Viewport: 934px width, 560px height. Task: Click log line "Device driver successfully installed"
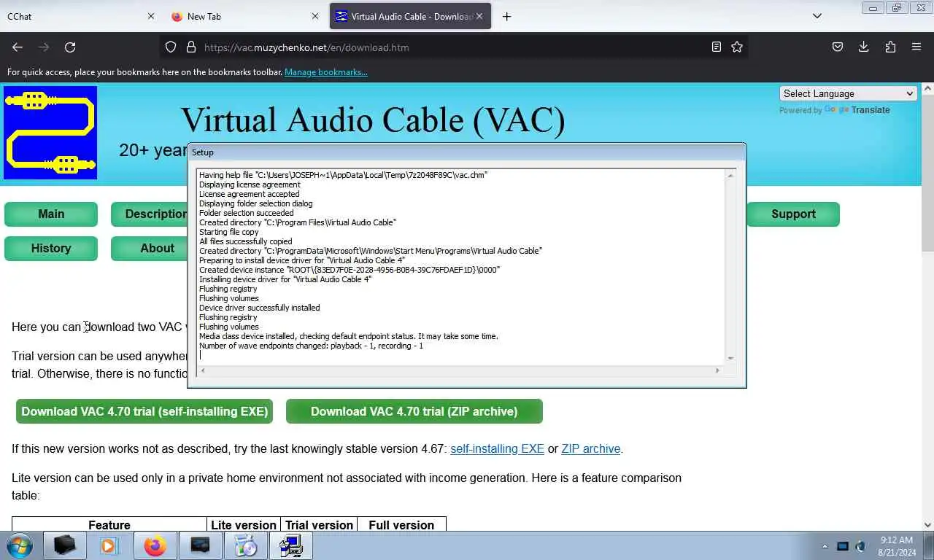point(260,308)
